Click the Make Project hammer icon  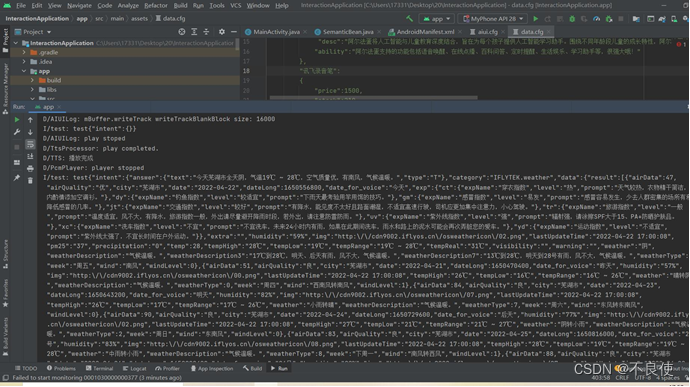pos(409,18)
